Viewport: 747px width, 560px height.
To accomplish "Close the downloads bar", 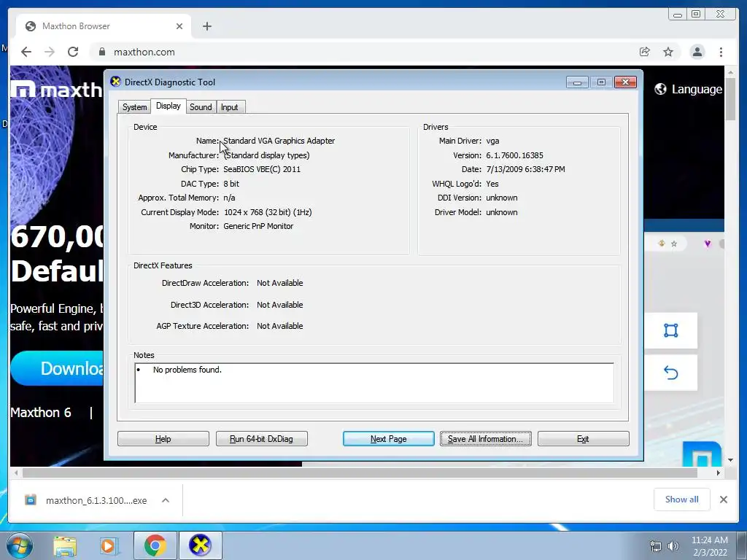I will click(x=723, y=499).
